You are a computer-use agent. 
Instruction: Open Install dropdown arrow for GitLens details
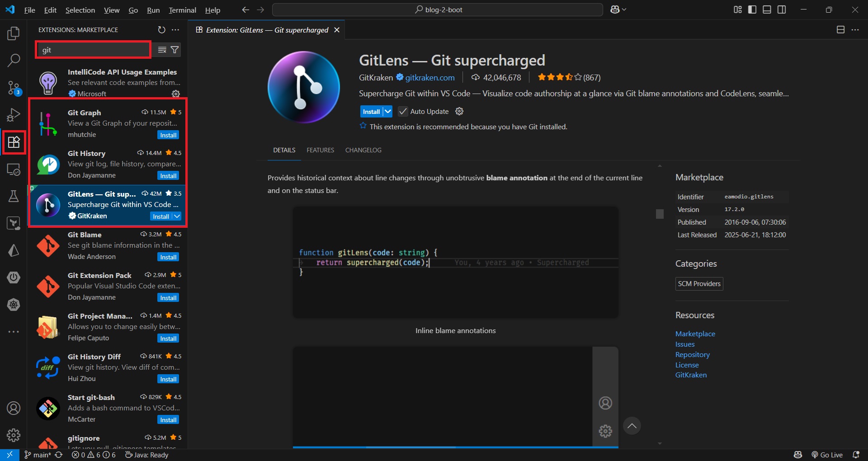(x=388, y=111)
